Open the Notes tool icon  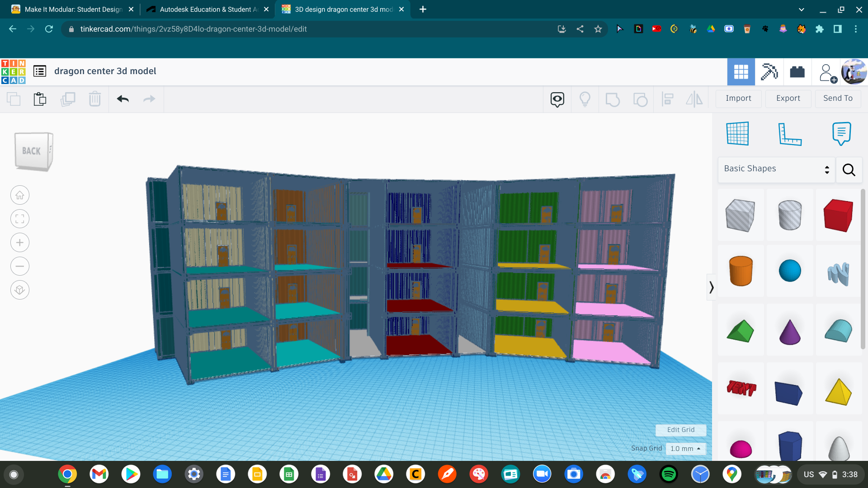[557, 99]
